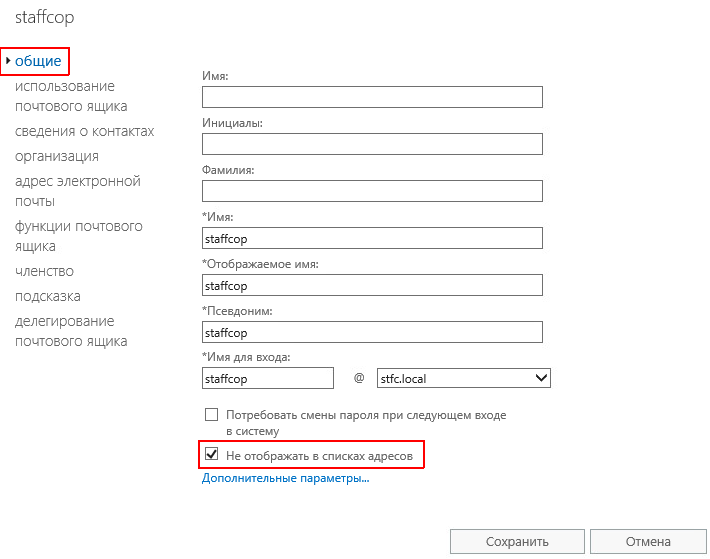Click the Отображаемое имя field

pos(372,285)
